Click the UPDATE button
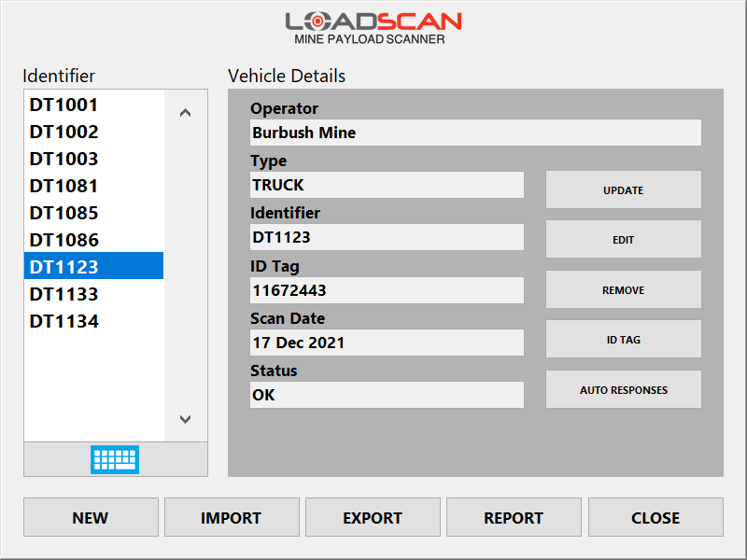 click(x=623, y=189)
